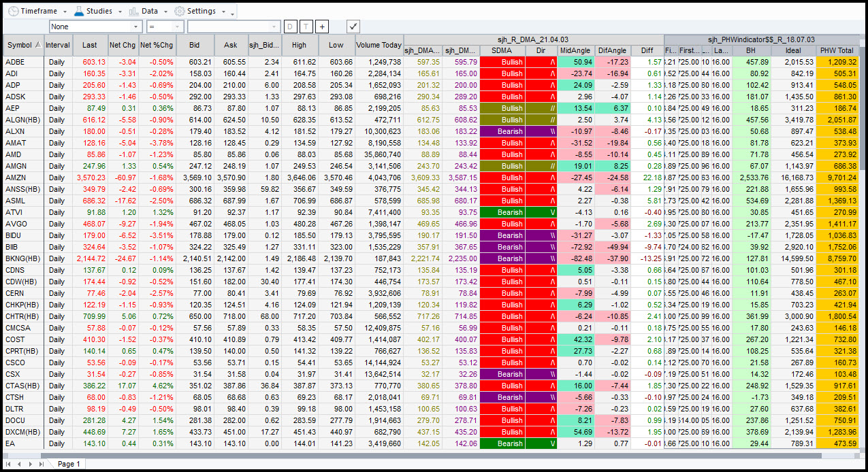Click the Timeframe clock icon

[13, 11]
